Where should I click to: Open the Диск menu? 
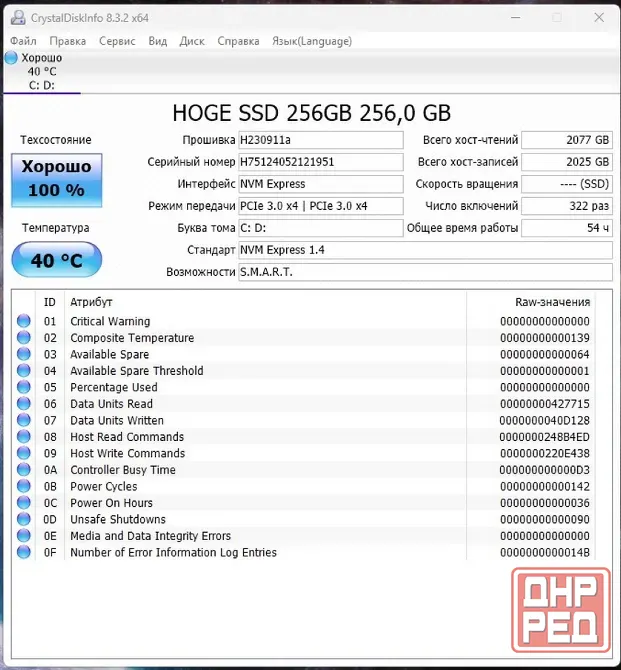coord(192,41)
